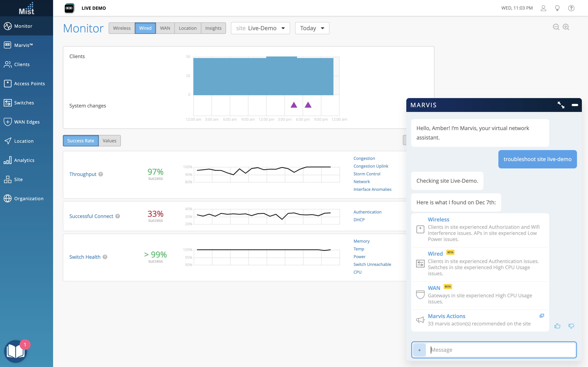Viewport: 588px width, 367px height.
Task: Open the Wireless troubleshooting result link
Action: point(438,219)
